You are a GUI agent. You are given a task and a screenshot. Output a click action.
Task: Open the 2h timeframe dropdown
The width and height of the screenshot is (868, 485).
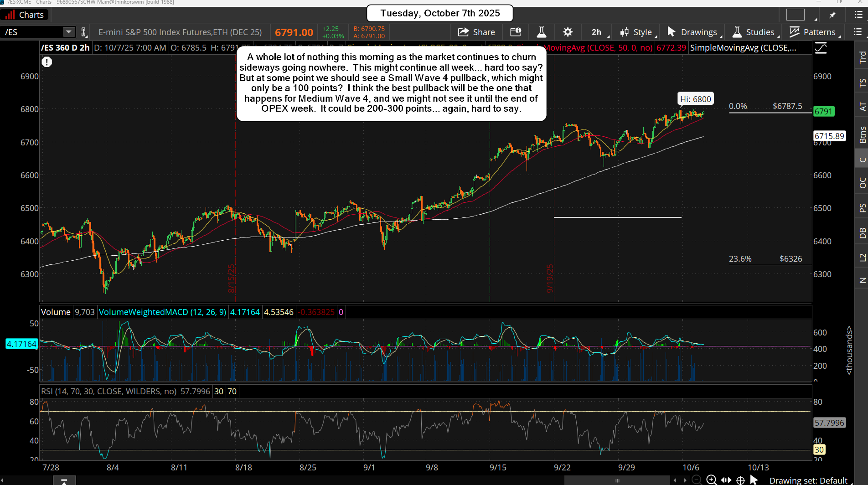point(599,32)
